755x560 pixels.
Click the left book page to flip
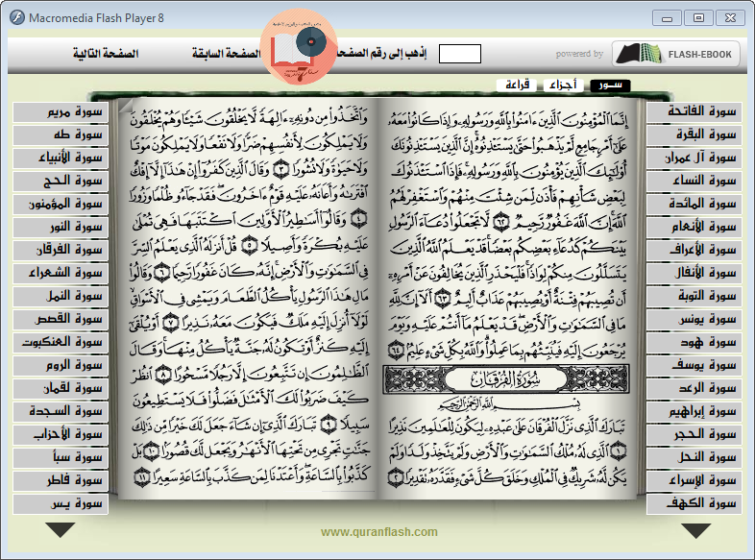[248, 299]
